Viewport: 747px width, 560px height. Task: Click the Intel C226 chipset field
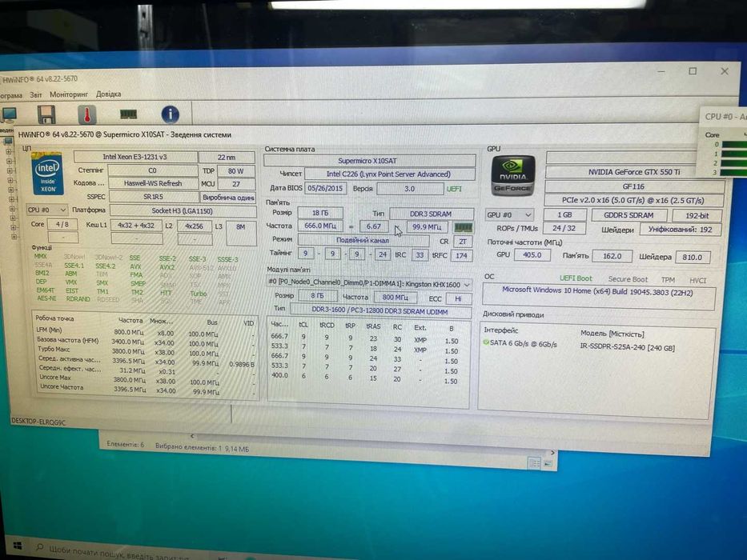(389, 174)
